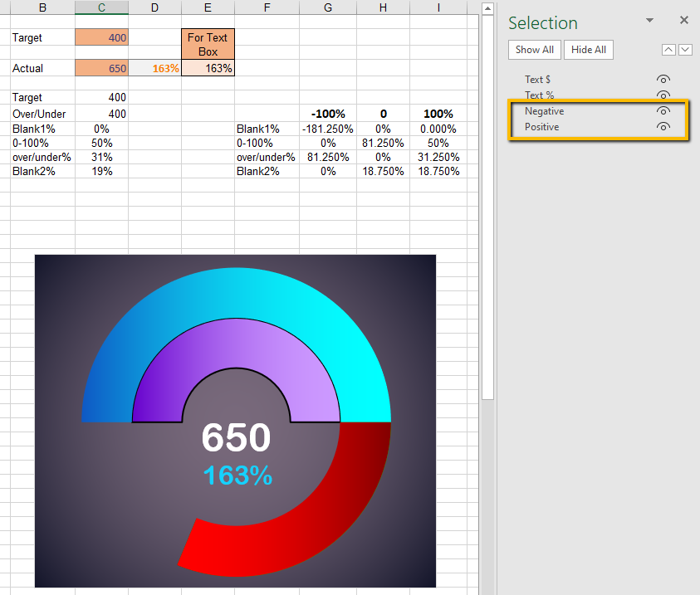Viewport: 700px width, 595px height.
Task: Click the vertical scrollbar up arrow
Action: pos(488,8)
